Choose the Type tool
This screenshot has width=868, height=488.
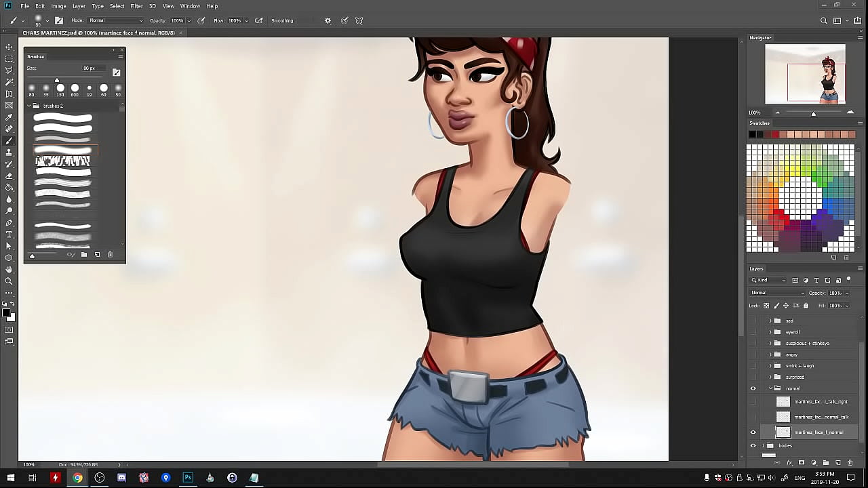(9, 235)
